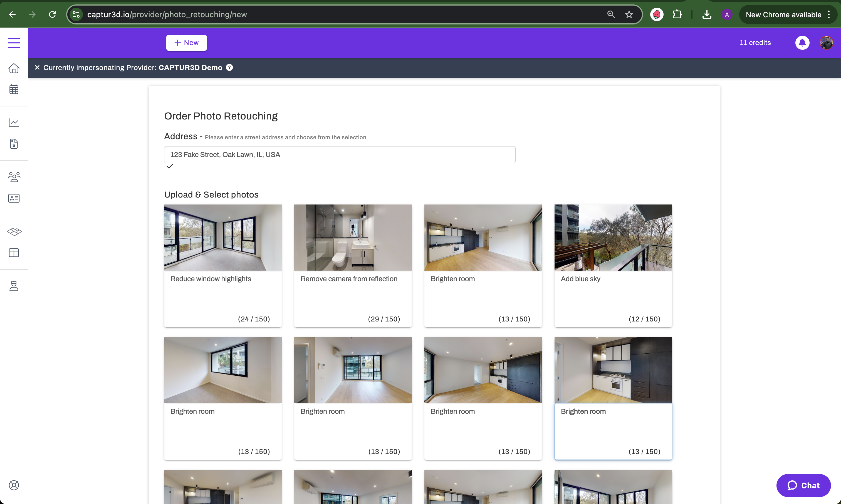Image resolution: width=841 pixels, height=504 pixels.
Task: Click the New button
Action: pos(186,43)
